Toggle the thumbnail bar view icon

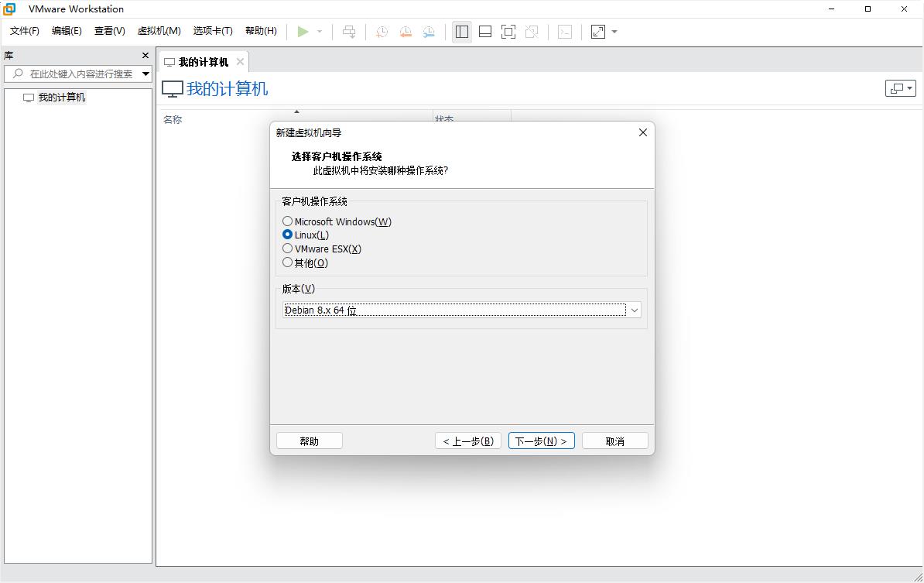coord(485,32)
